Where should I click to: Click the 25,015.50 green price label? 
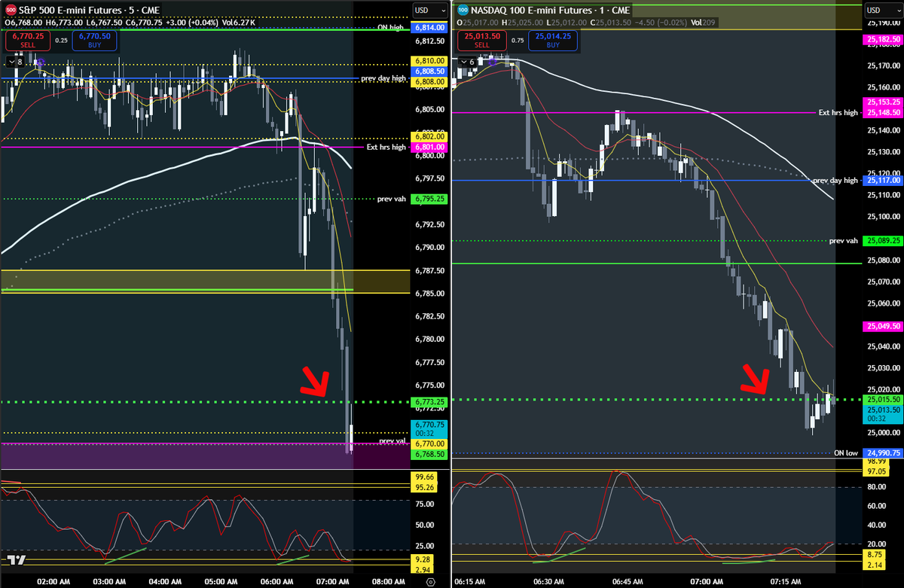pos(882,399)
